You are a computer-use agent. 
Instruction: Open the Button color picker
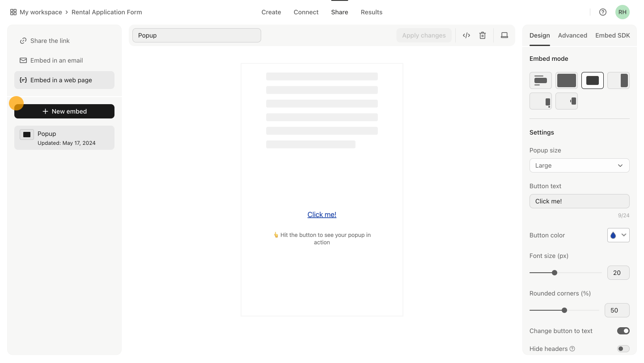(x=618, y=235)
